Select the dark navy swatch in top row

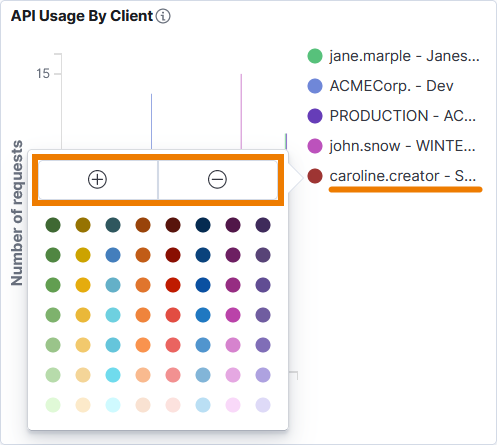point(203,225)
